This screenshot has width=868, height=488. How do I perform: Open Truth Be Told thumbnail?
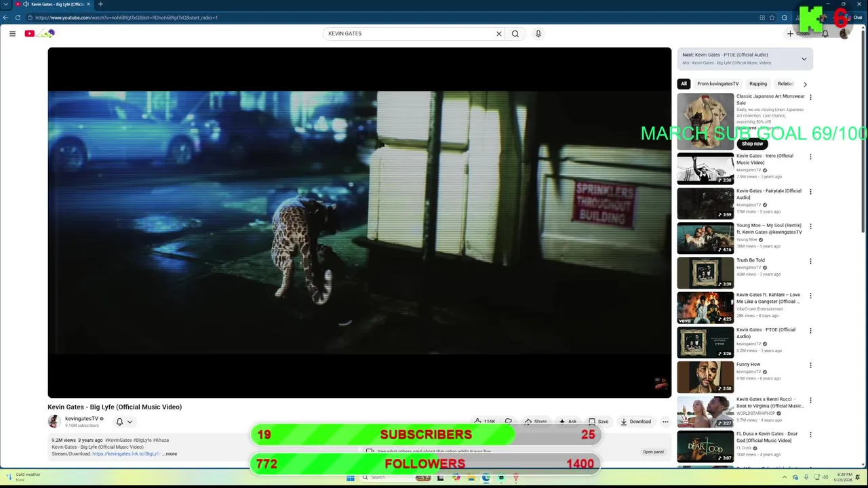pos(705,273)
